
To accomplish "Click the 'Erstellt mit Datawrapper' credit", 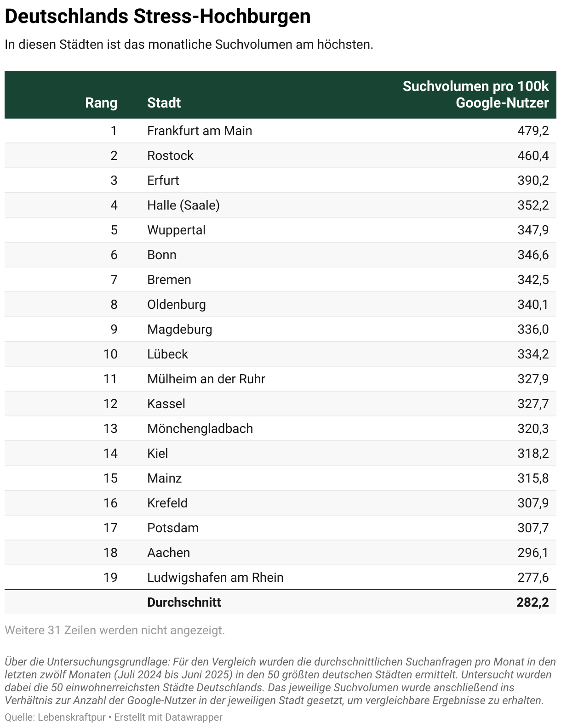I will [168, 717].
